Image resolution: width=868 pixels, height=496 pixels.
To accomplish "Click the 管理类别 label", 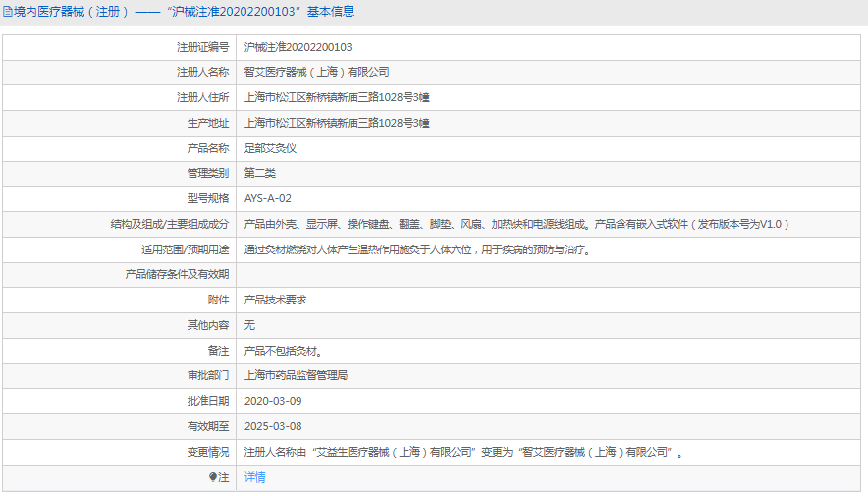I will (x=207, y=173).
